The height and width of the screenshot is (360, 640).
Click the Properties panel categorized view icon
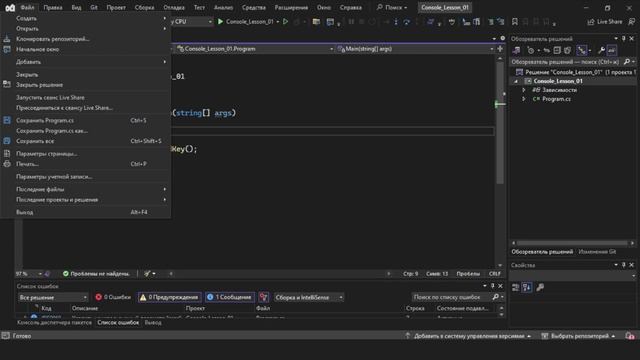pos(516,287)
